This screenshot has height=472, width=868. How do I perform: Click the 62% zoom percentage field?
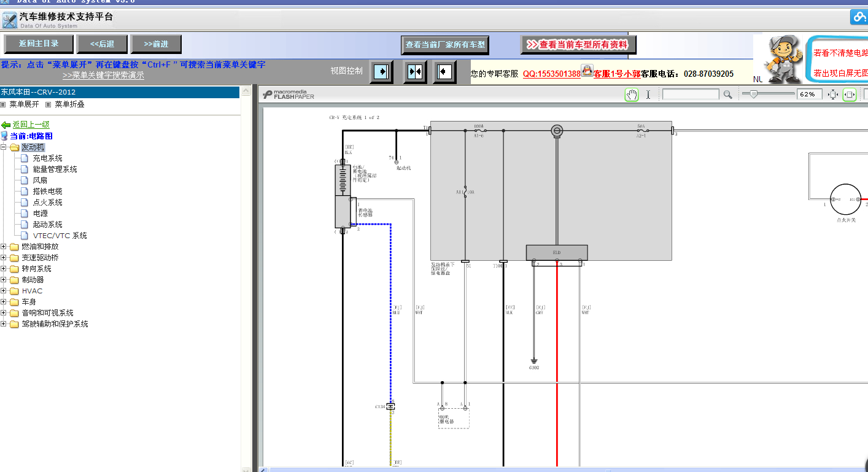(810, 95)
